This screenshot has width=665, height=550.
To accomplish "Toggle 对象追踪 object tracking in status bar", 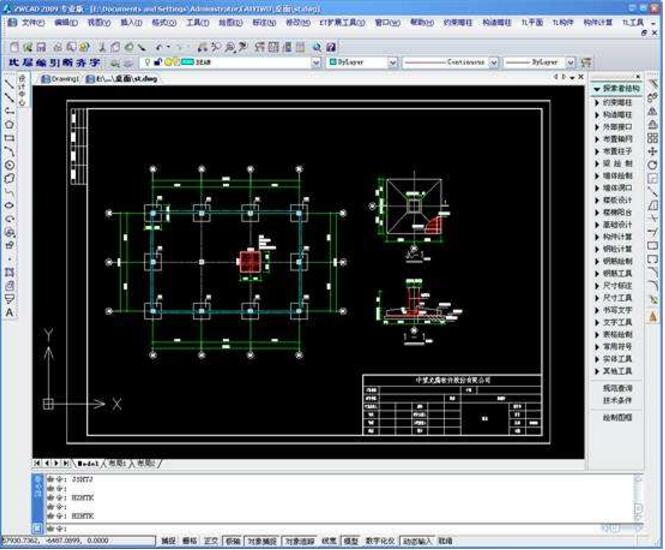I will tap(299, 541).
